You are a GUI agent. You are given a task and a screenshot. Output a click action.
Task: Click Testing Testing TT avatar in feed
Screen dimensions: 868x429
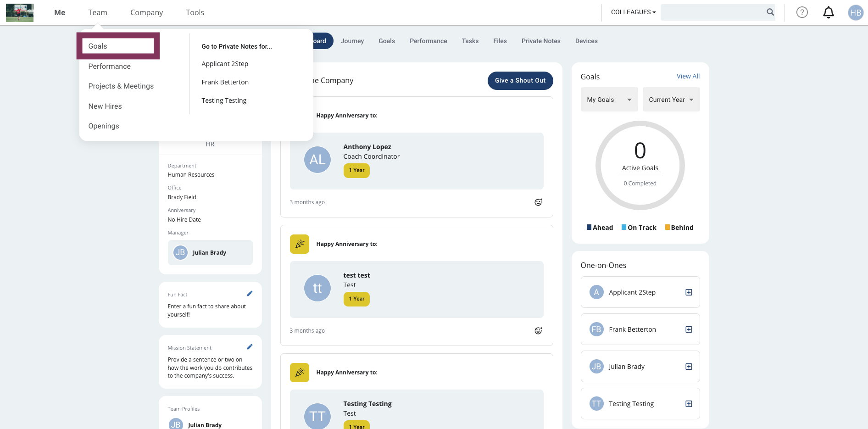(x=317, y=416)
